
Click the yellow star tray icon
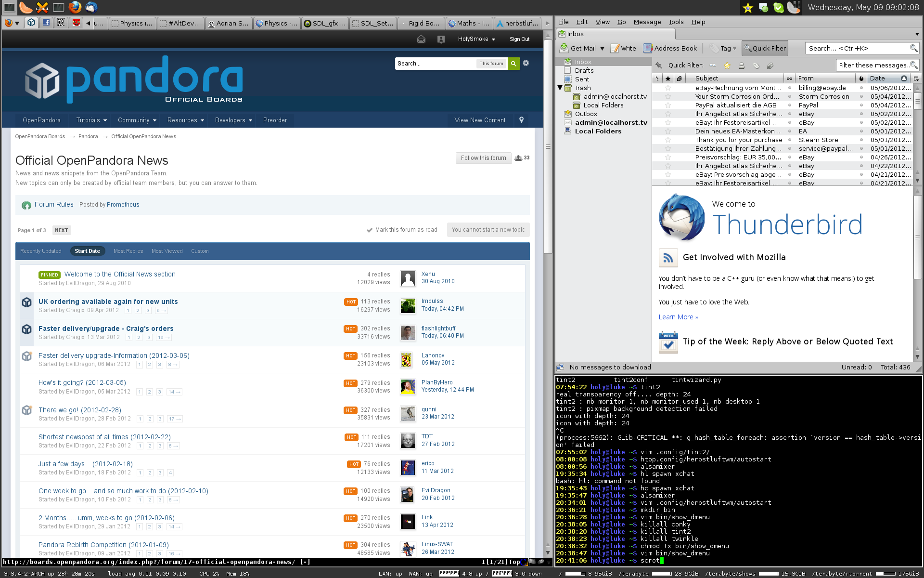[x=747, y=8]
